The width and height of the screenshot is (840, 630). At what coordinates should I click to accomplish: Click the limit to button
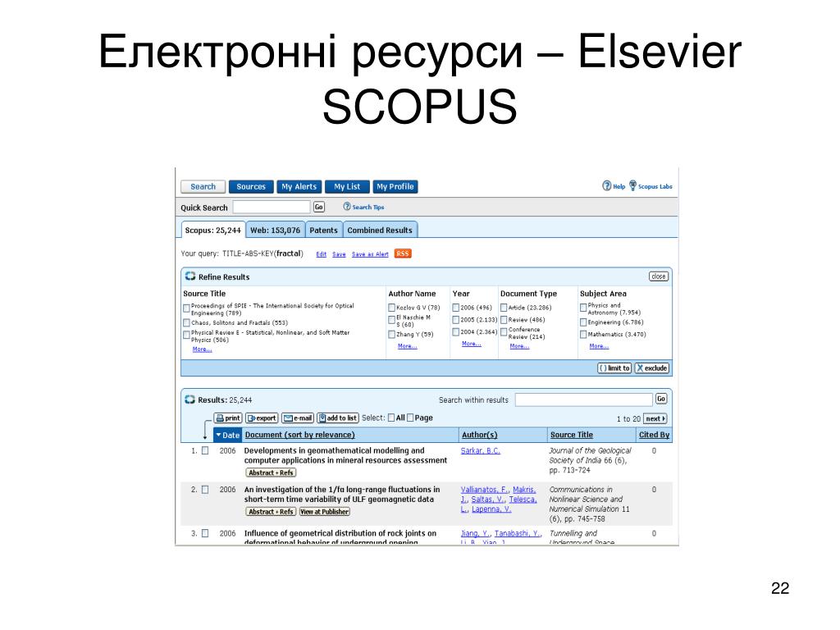coord(614,368)
